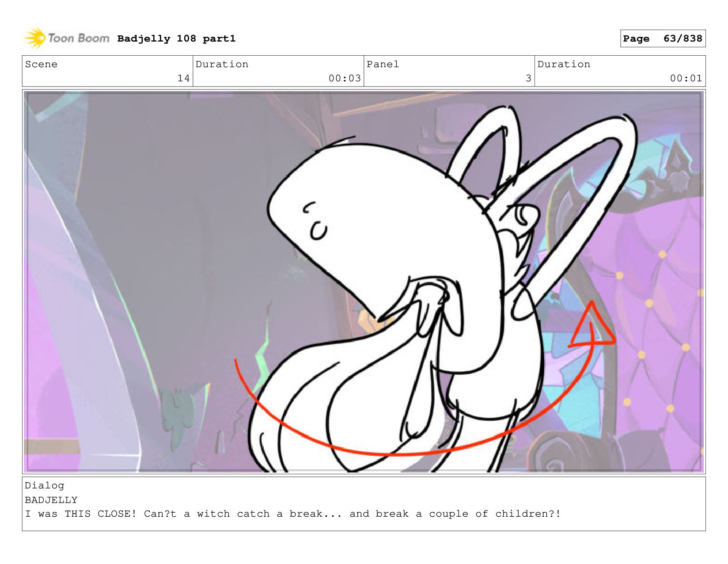The height and width of the screenshot is (564, 728).
Task: Click the panel duration value '00:01'
Action: 686,78
